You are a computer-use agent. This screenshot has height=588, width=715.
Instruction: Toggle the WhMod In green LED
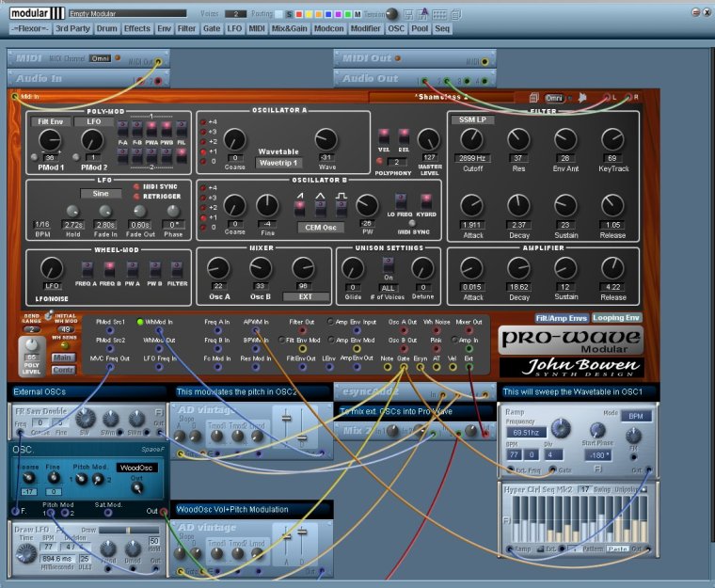pos(140,322)
